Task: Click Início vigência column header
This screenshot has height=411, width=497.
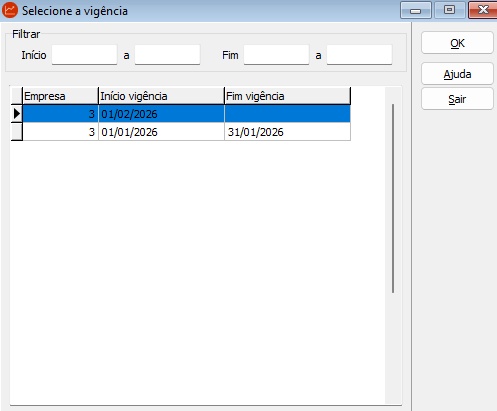Action: point(161,96)
